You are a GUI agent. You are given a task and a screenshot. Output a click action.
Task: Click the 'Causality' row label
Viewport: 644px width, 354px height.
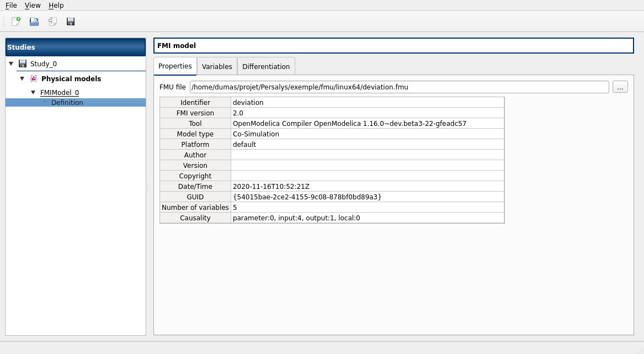coord(195,218)
